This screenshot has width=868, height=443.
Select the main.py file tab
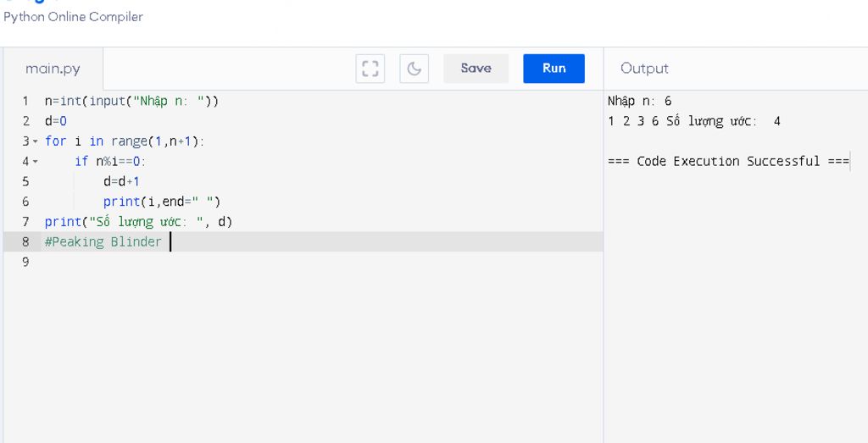pyautogui.click(x=53, y=69)
